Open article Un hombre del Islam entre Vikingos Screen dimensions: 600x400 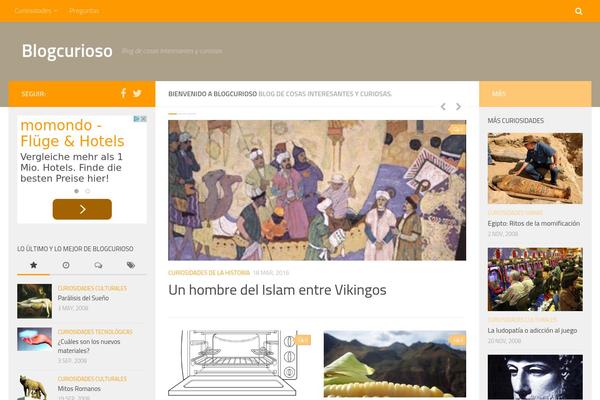click(x=277, y=290)
